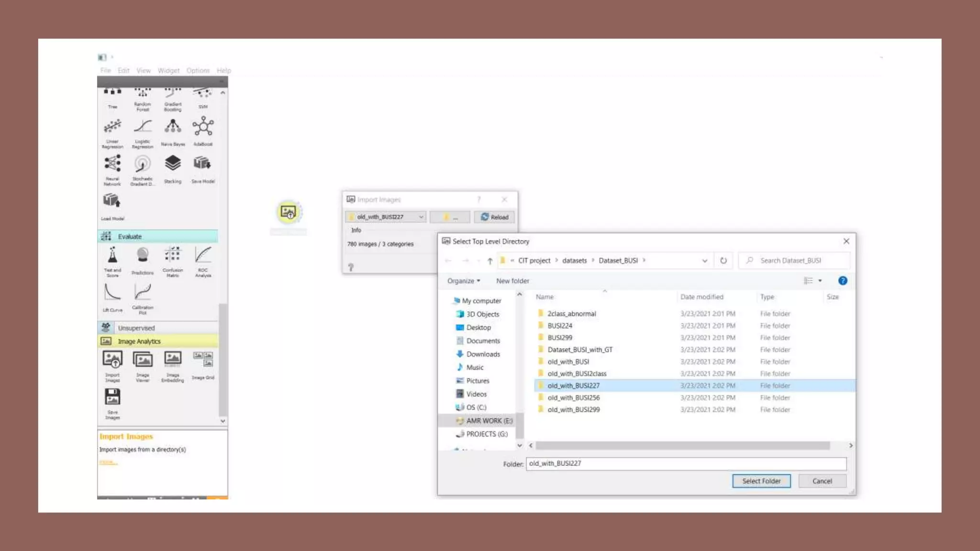Click Cancel in the directory dialog
The image size is (980, 551).
point(822,481)
